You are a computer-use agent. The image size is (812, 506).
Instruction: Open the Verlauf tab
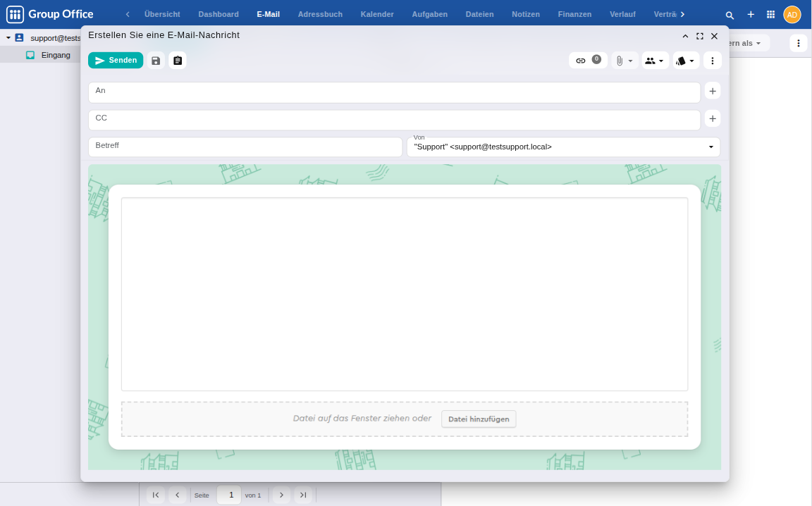coord(622,15)
